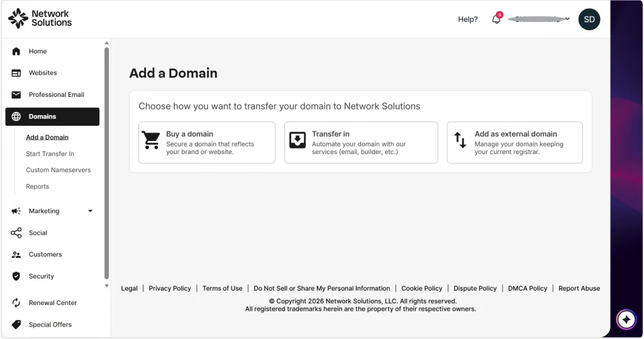The image size is (644, 339).
Task: Select the Domains menu item
Action: (53, 117)
